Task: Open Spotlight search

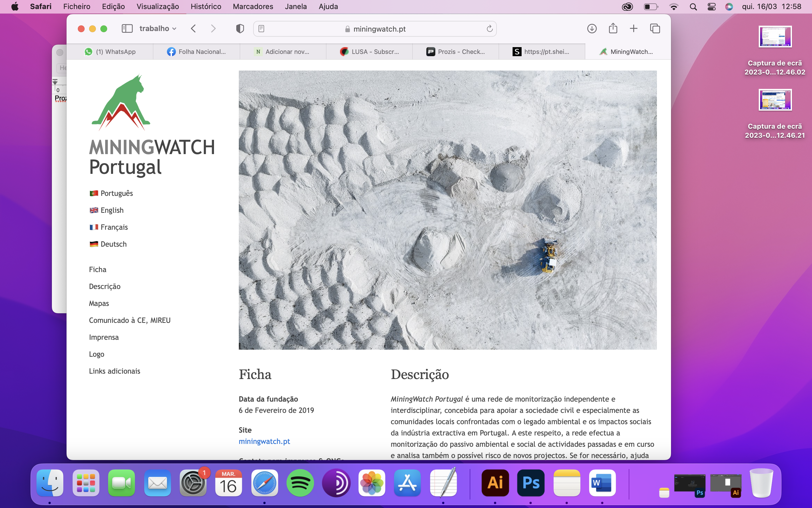Action: coord(693,7)
